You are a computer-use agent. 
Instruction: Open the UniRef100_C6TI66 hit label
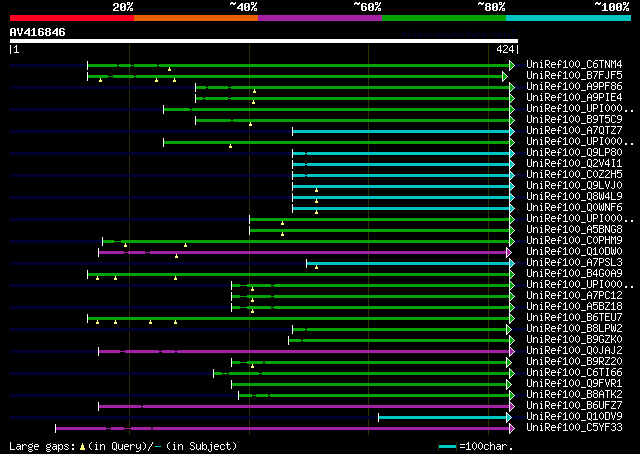(574, 373)
